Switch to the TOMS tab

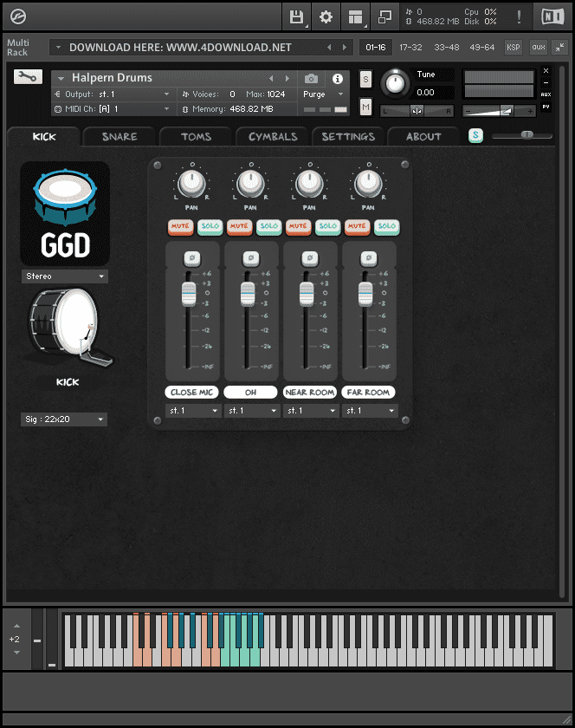pyautogui.click(x=196, y=137)
